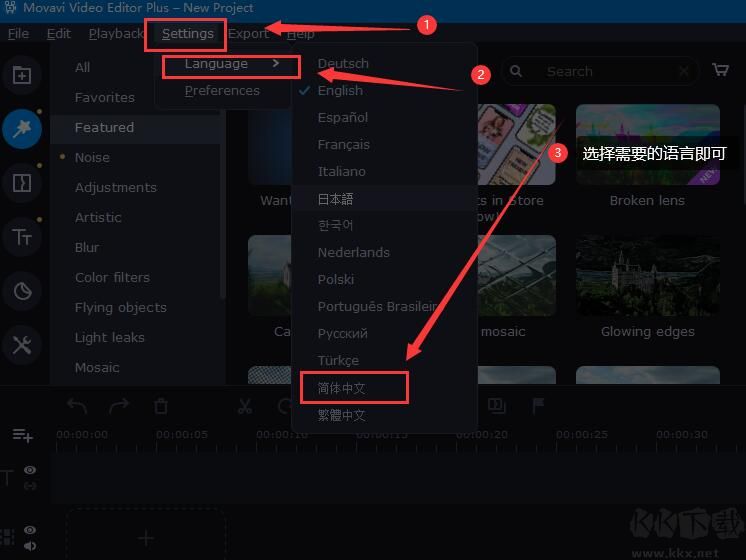This screenshot has width=746, height=560.
Task: Open Favorites filter category
Action: 105,97
